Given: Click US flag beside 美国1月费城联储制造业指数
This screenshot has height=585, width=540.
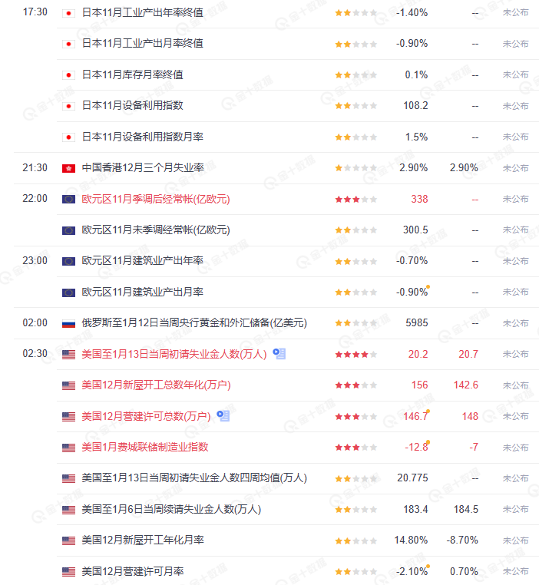Looking at the screenshot, I should pyautogui.click(x=68, y=447).
